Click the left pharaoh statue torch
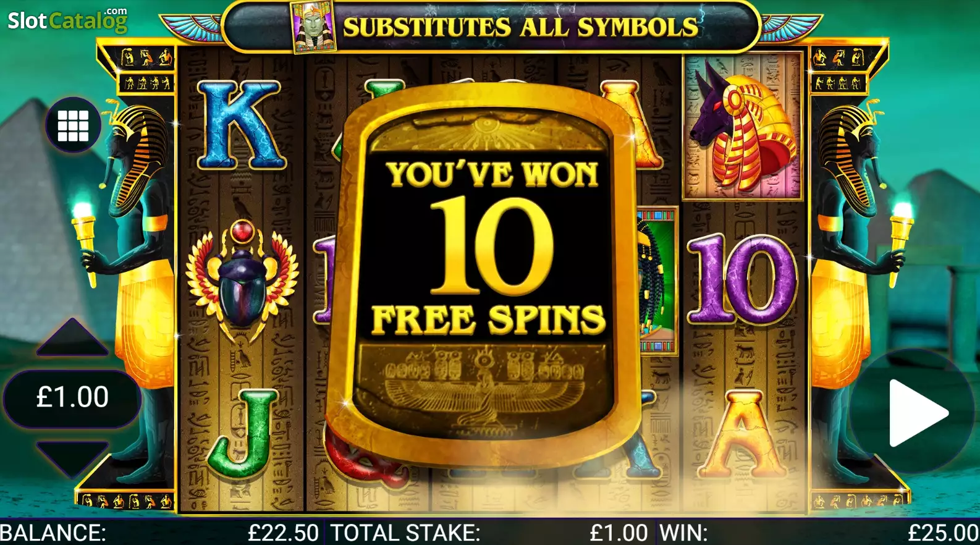This screenshot has width=980, height=545. tap(84, 241)
